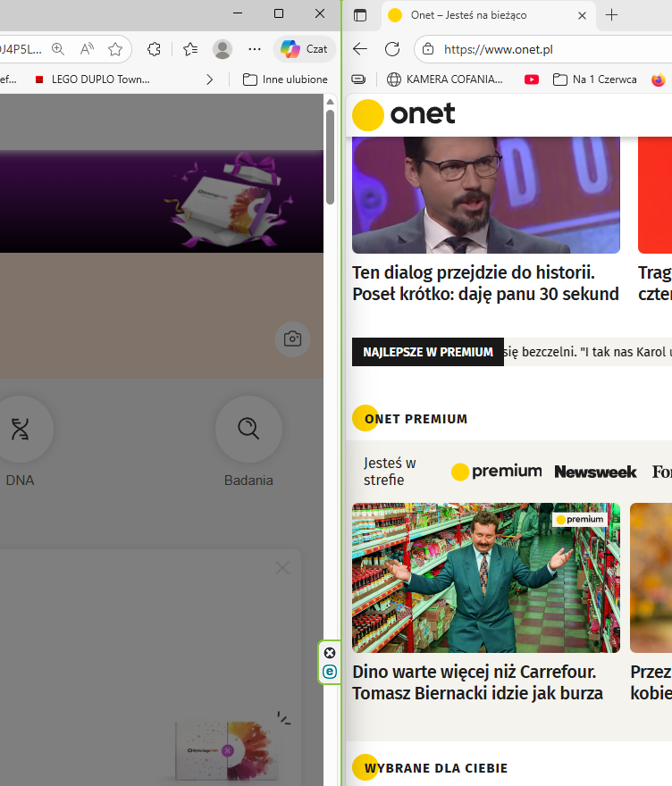Click the zoom magnifier icon in address bar

pos(58,49)
